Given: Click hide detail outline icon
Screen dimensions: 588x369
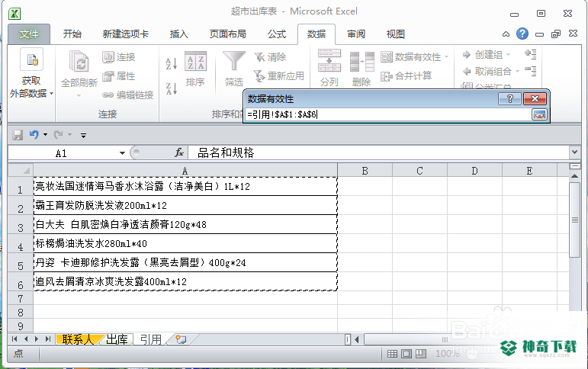Looking at the screenshot, I should [531, 70].
